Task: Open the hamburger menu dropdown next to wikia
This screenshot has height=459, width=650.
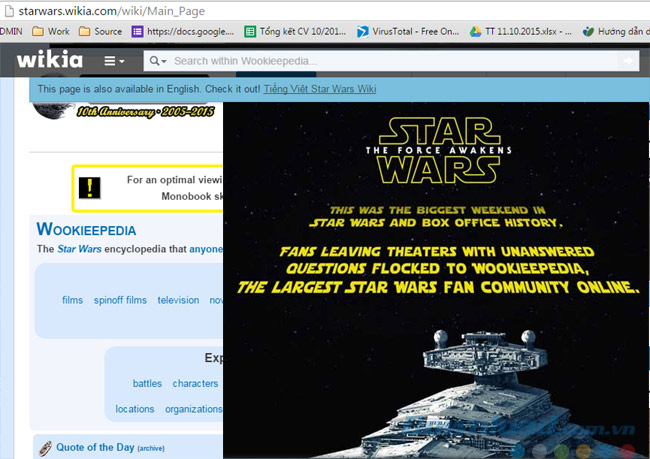Action: pyautogui.click(x=114, y=61)
